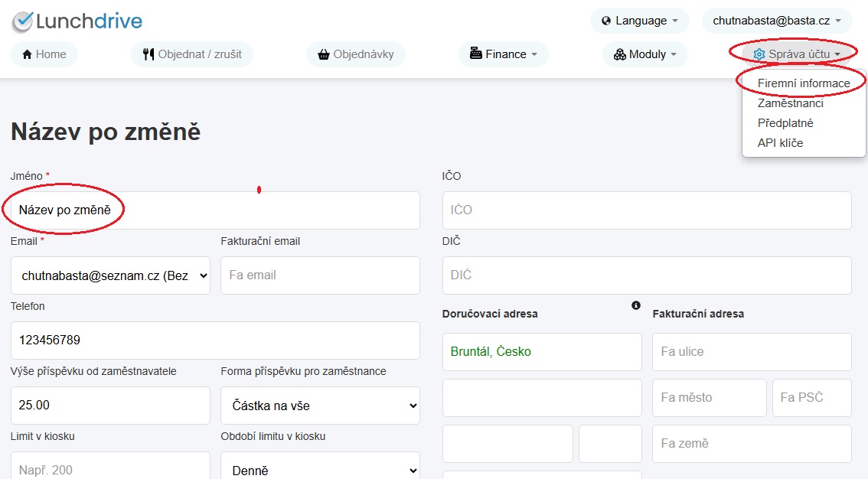Screen dimensions: 868x479
Task: Open Forma příspěvku pro zaměstnance dropdown
Action: click(320, 406)
